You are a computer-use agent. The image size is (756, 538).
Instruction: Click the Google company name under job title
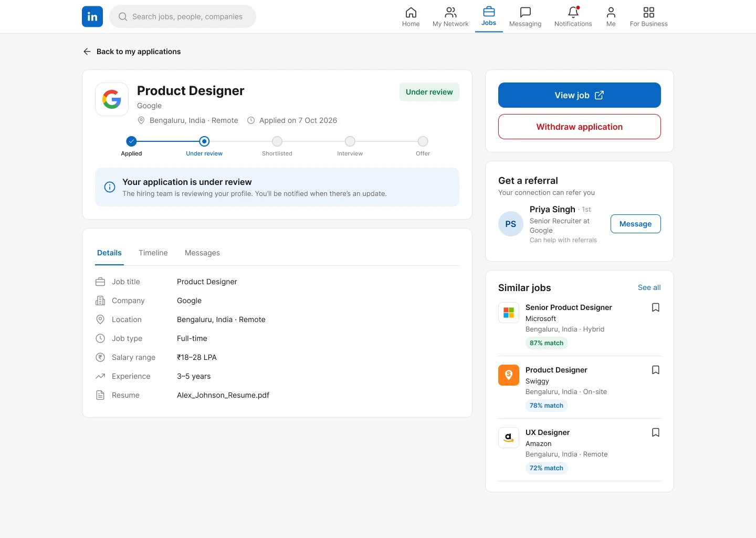(x=150, y=106)
